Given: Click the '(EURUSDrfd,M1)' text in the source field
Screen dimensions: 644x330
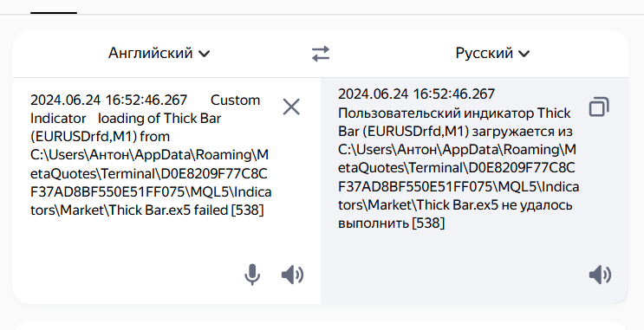Looking at the screenshot, I should click(x=83, y=137).
